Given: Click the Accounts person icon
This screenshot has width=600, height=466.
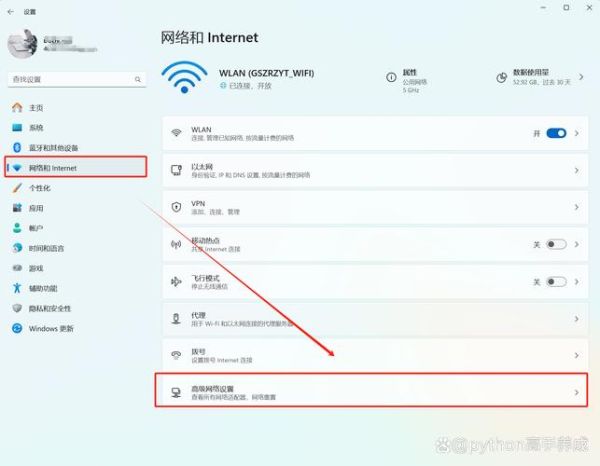Looking at the screenshot, I should 16,228.
